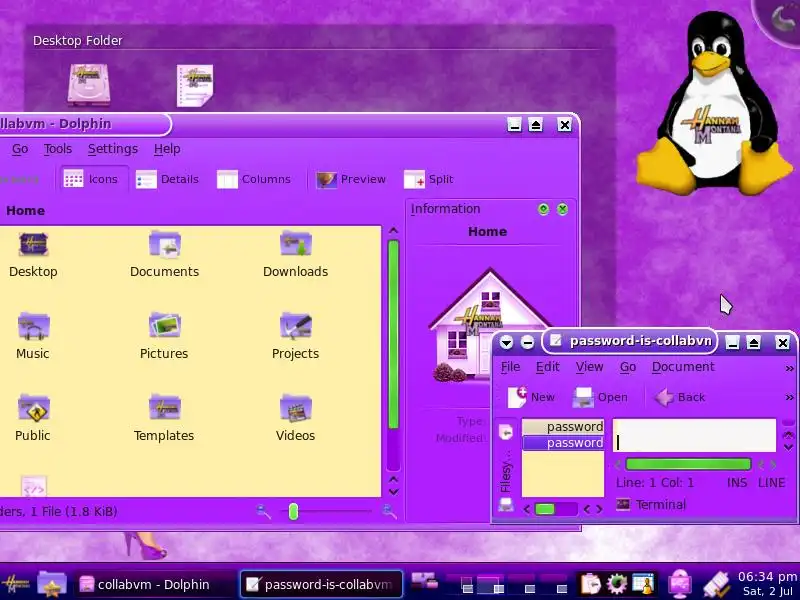Screen dimensions: 800x600
Task: Click the Plasma cashew at the desktop corner
Action: [x=781, y=19]
